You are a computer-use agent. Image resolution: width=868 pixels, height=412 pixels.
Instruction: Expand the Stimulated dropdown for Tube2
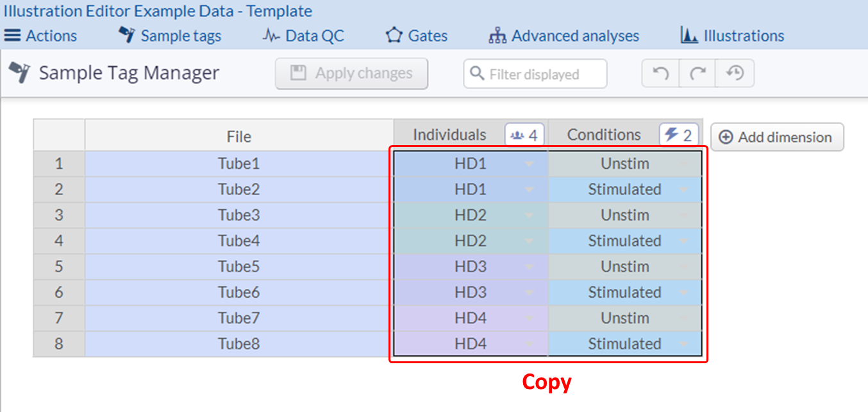tap(683, 190)
